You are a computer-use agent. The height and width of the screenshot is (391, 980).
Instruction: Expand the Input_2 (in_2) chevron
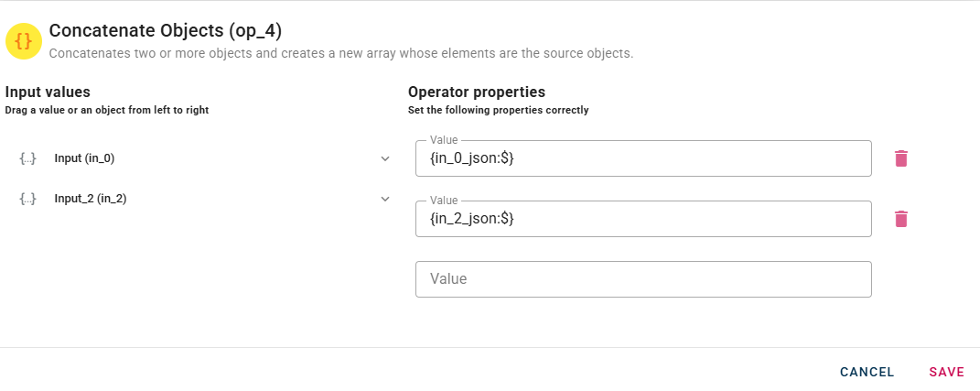pyautogui.click(x=385, y=199)
